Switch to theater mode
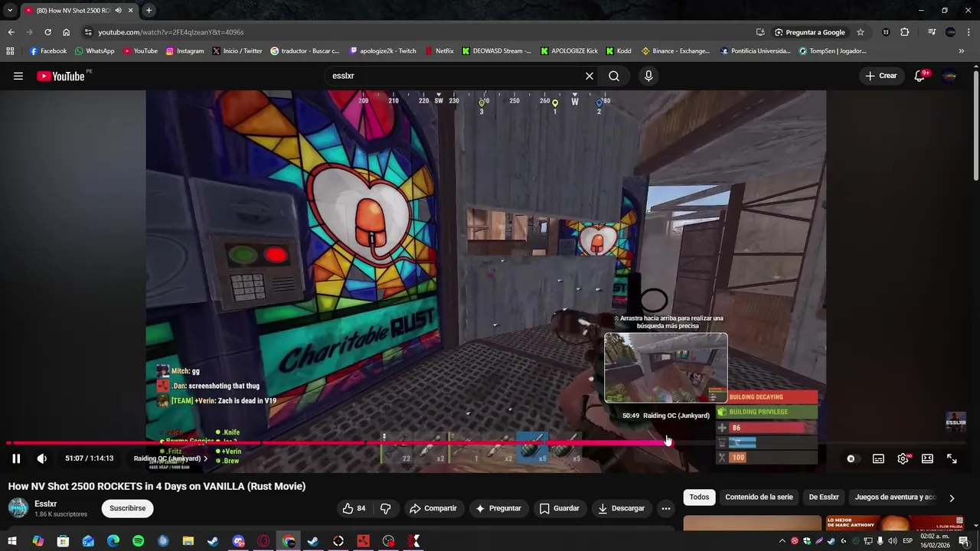980x551 pixels. 927,458
